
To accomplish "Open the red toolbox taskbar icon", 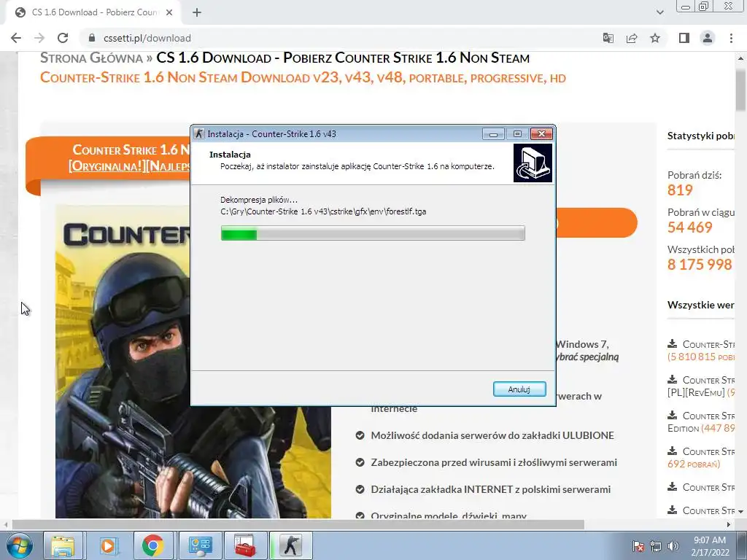I will click(244, 545).
